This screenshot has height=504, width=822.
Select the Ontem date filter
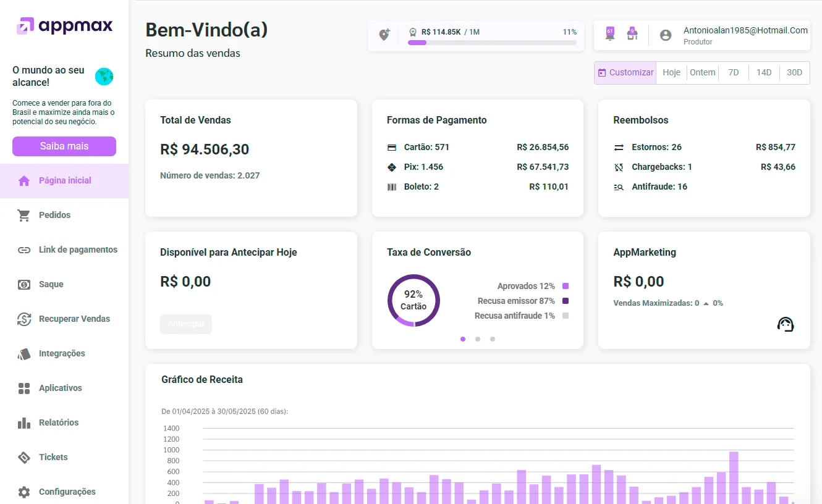(702, 72)
